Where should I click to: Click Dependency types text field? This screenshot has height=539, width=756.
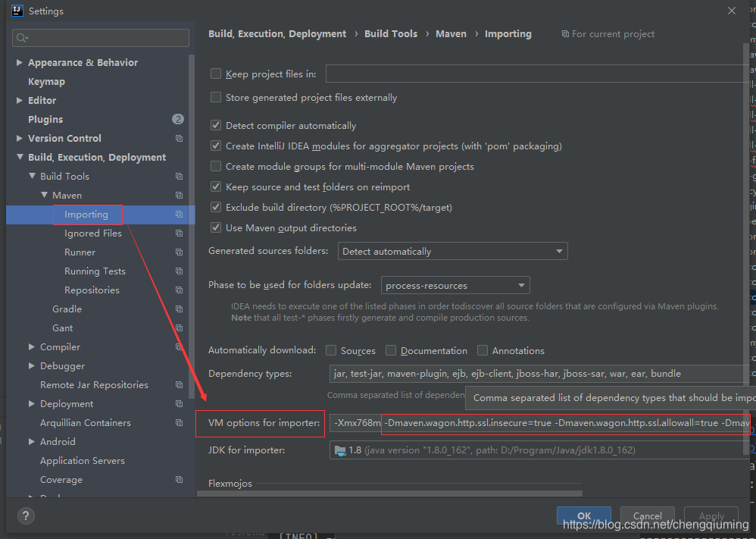pos(539,374)
